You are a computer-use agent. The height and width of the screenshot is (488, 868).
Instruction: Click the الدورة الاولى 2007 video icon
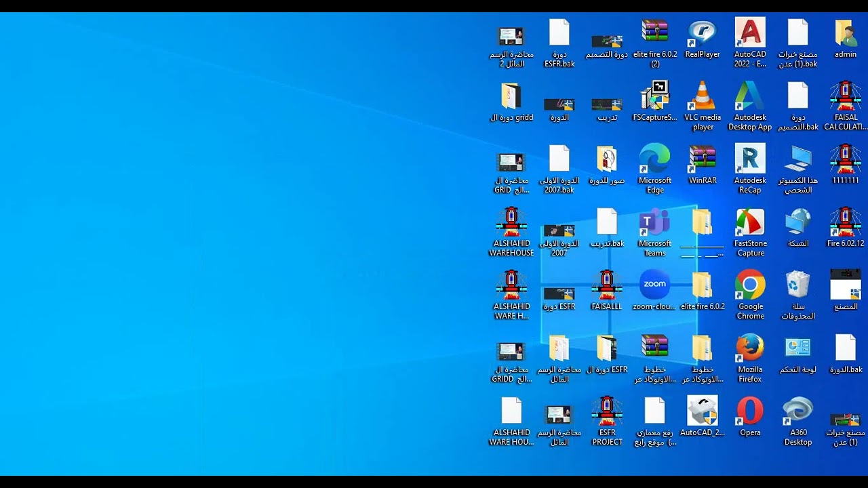559,241
